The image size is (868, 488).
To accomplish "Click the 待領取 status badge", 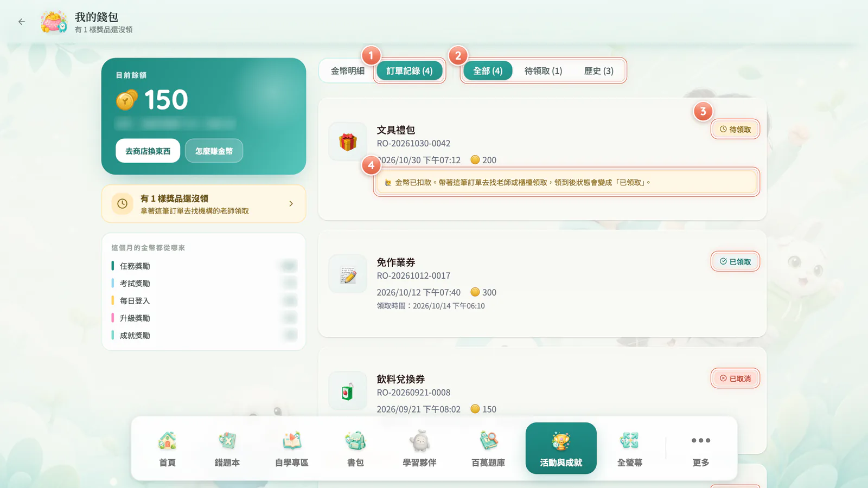I will pos(735,130).
